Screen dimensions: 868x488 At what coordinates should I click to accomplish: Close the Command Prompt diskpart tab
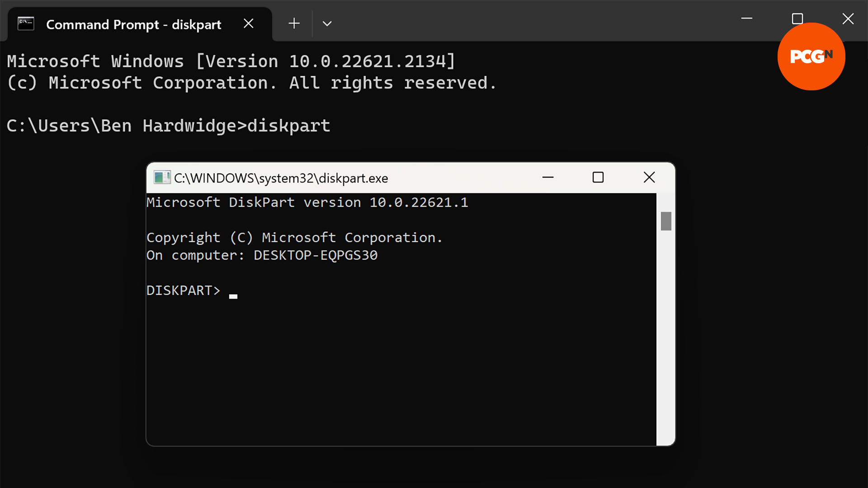coord(249,24)
